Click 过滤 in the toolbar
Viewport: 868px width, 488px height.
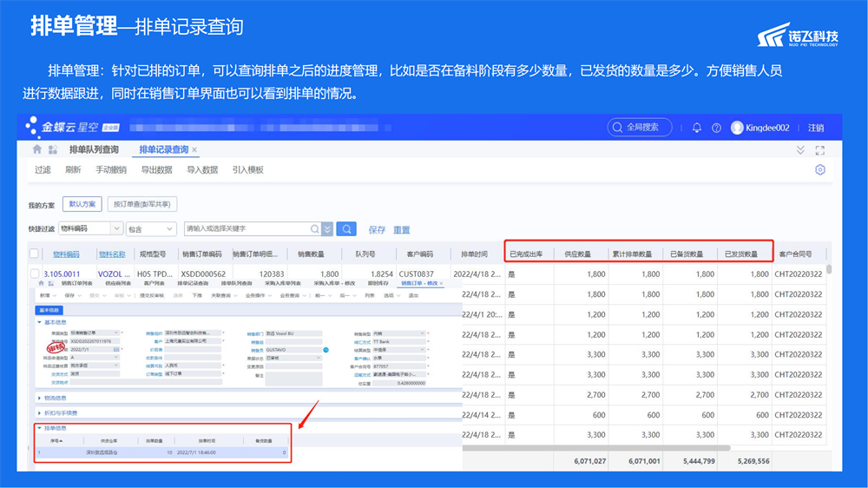pyautogui.click(x=43, y=170)
